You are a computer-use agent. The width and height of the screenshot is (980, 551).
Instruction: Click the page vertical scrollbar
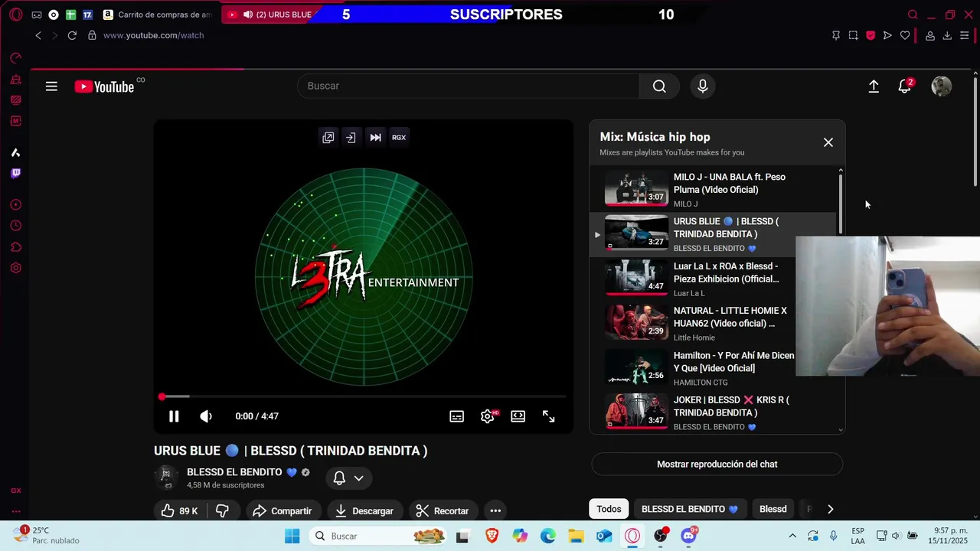coord(975,130)
